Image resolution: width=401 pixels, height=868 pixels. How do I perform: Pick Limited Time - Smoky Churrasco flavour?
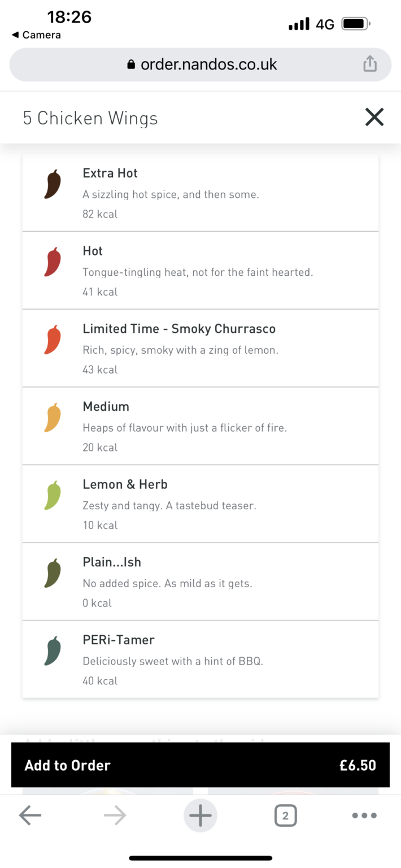point(200,349)
